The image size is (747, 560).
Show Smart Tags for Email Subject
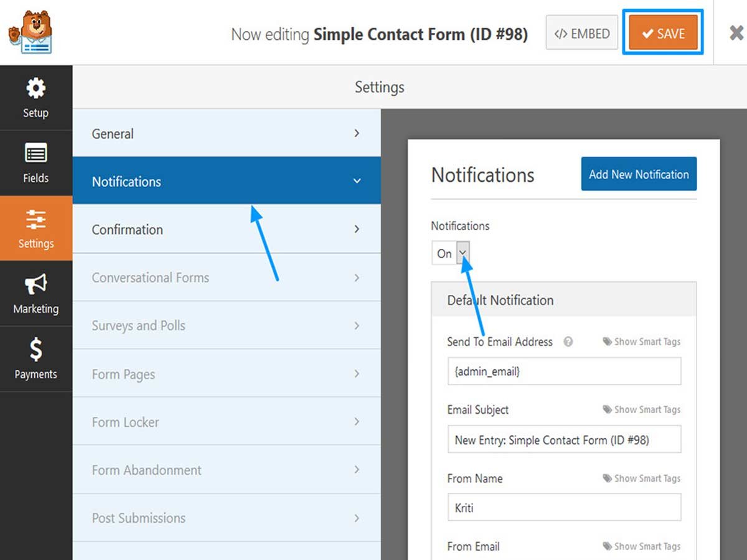[x=642, y=409]
